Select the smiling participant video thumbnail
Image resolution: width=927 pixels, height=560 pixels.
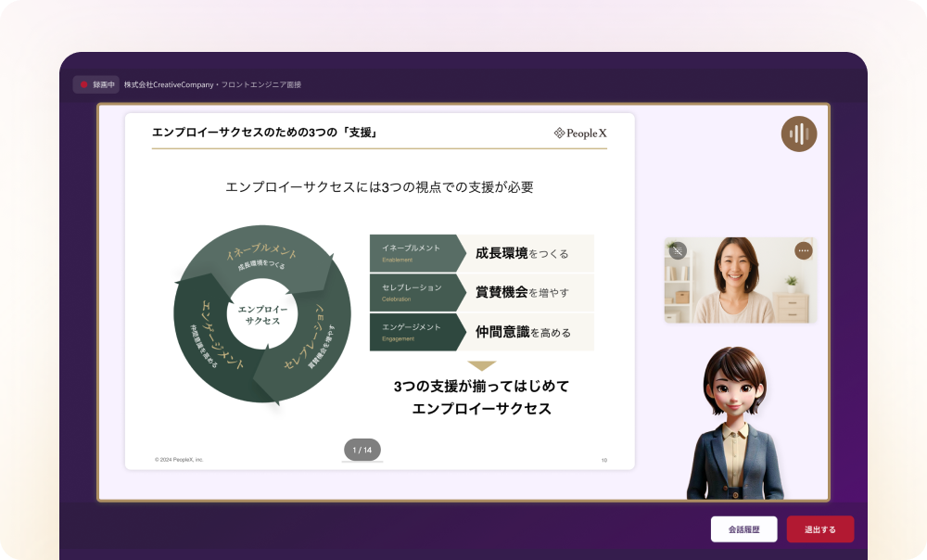click(x=740, y=280)
